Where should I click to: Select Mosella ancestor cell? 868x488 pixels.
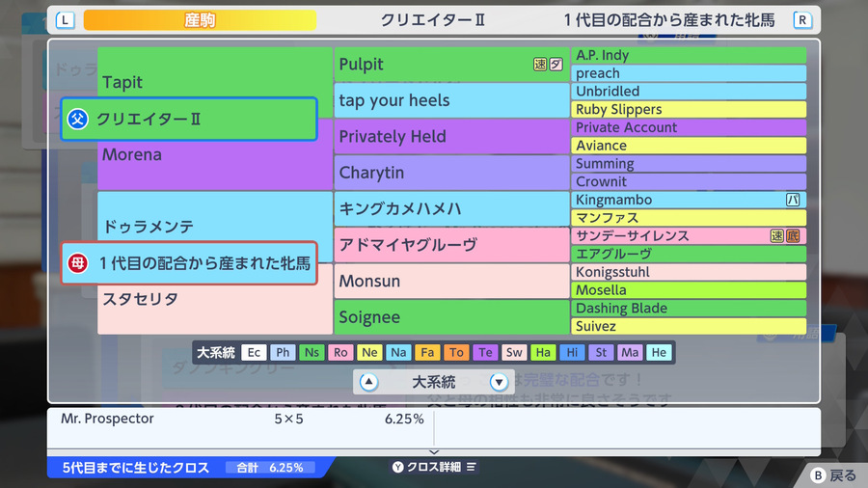coord(689,290)
